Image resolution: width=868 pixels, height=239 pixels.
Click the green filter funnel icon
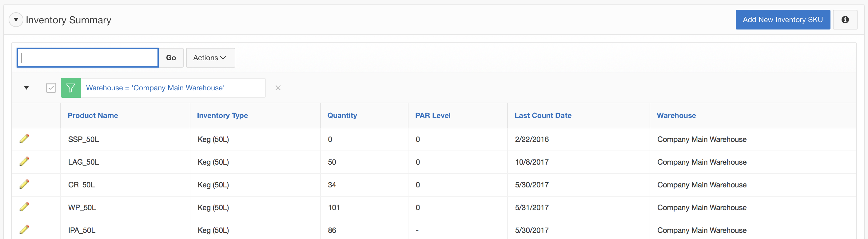click(71, 88)
